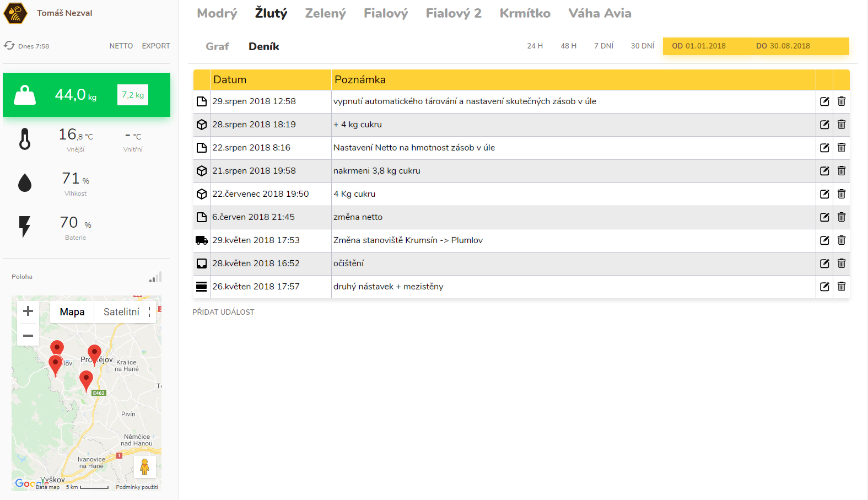Click edit icon for 'změna netto' row

824,217
